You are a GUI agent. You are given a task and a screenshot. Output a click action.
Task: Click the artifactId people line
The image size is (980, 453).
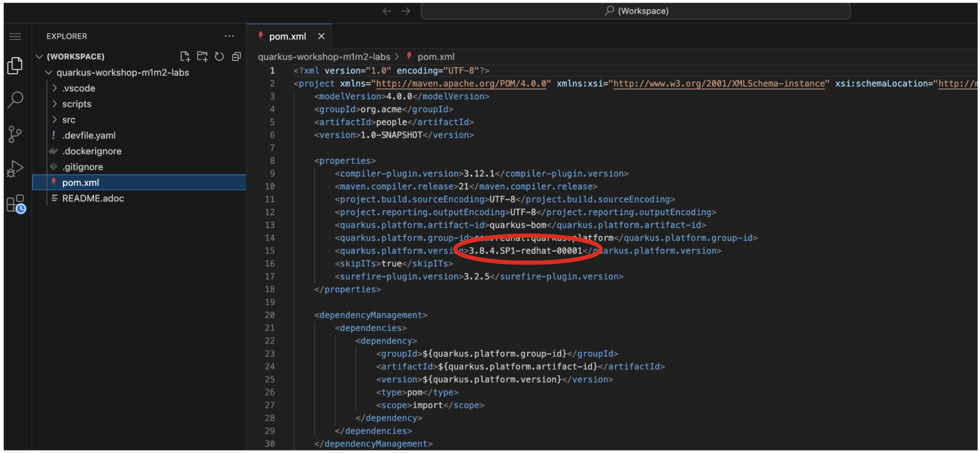pos(394,122)
